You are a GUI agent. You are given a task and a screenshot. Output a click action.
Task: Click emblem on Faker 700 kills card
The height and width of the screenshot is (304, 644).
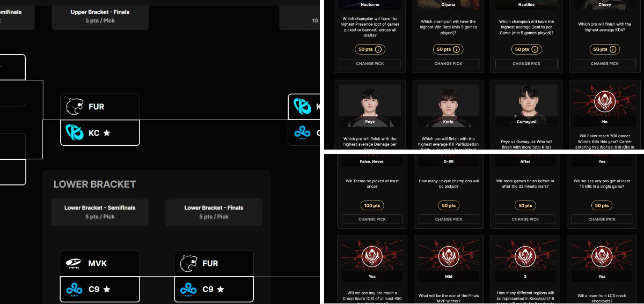coord(605,101)
